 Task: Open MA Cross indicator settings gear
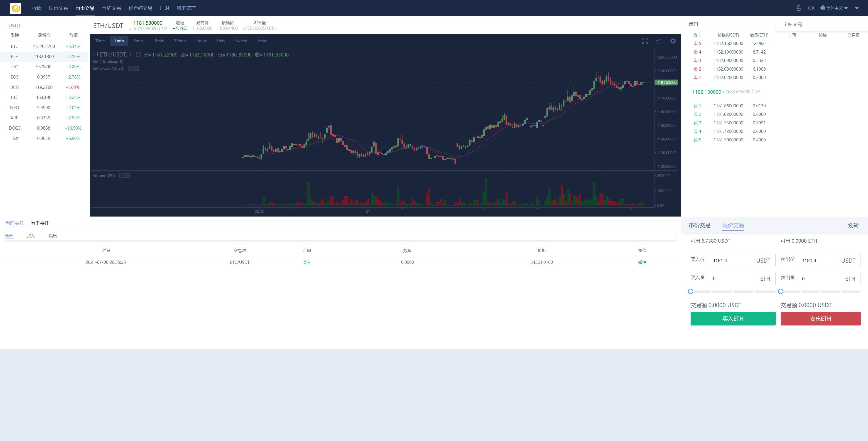click(131, 68)
